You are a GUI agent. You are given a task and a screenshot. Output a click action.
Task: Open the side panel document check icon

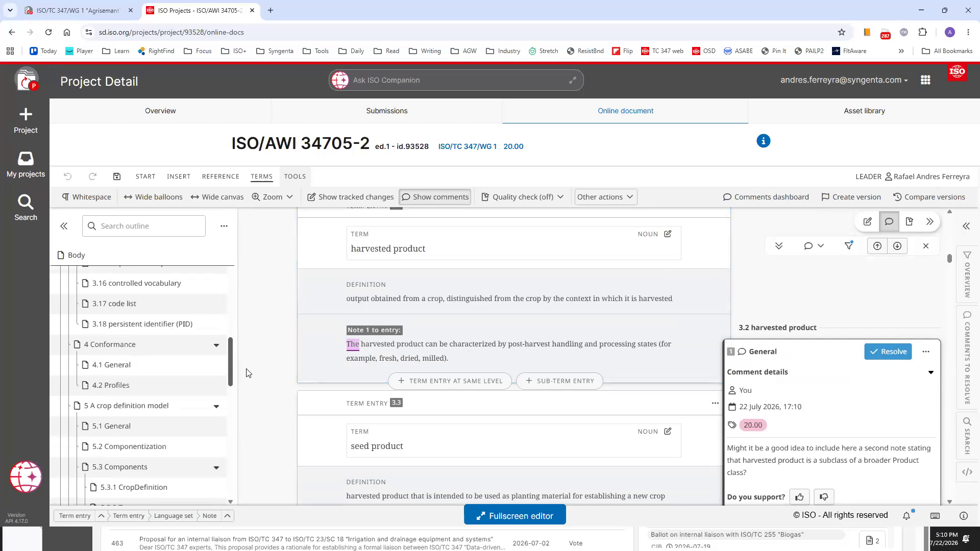tap(909, 221)
